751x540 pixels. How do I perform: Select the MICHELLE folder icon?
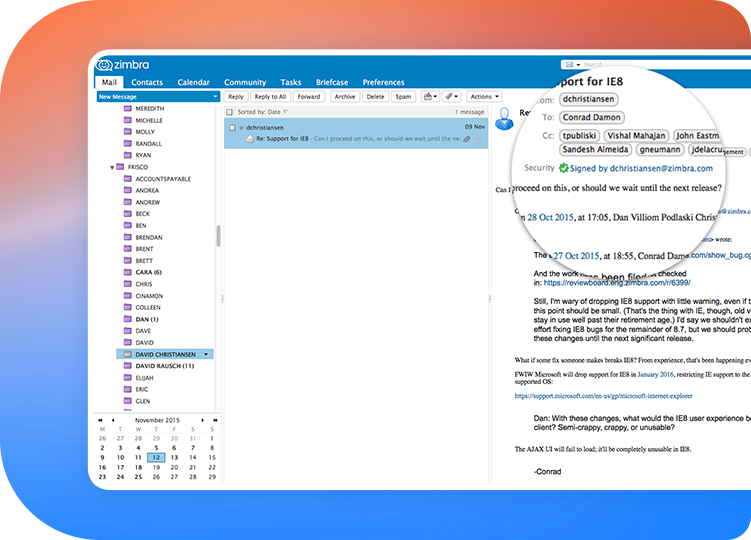[x=127, y=120]
